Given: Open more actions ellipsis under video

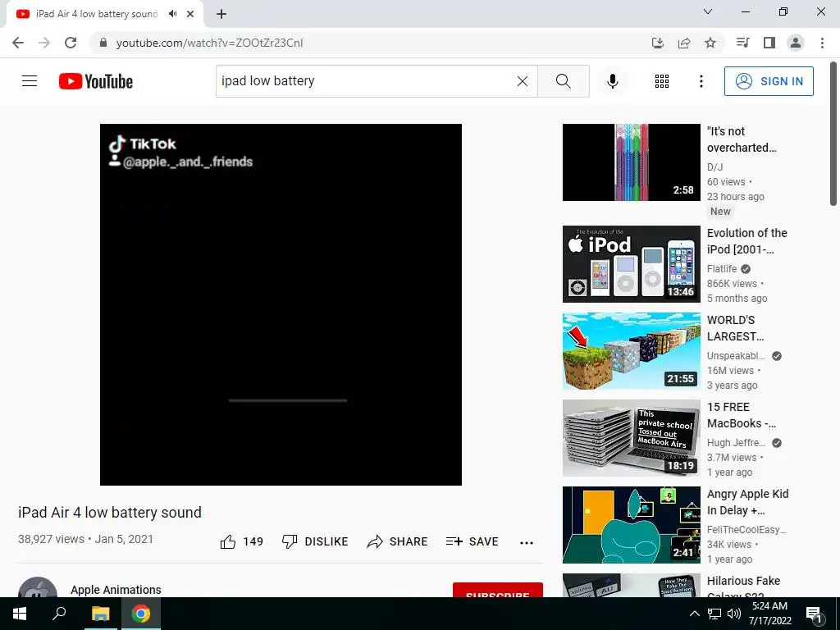Looking at the screenshot, I should click(x=527, y=543).
